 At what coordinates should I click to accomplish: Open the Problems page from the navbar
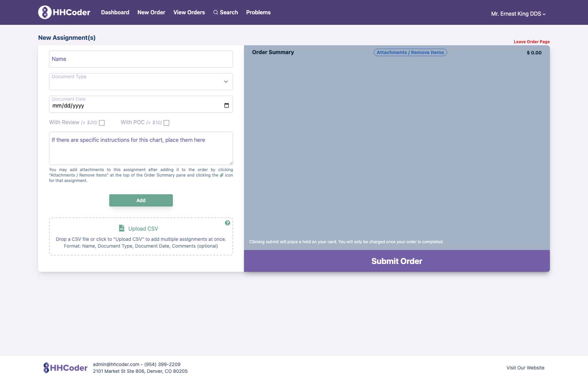pyautogui.click(x=258, y=12)
